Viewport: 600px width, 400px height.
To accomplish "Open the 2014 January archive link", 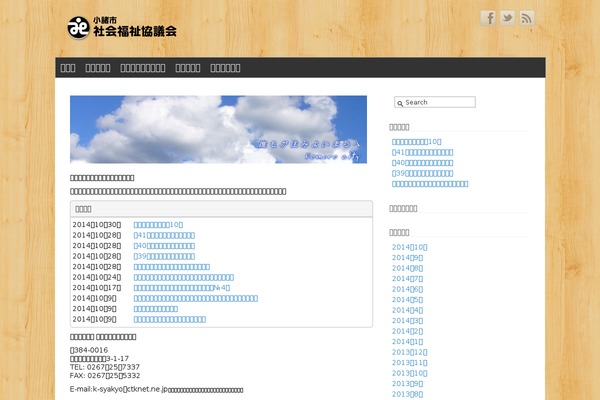I will 408,342.
